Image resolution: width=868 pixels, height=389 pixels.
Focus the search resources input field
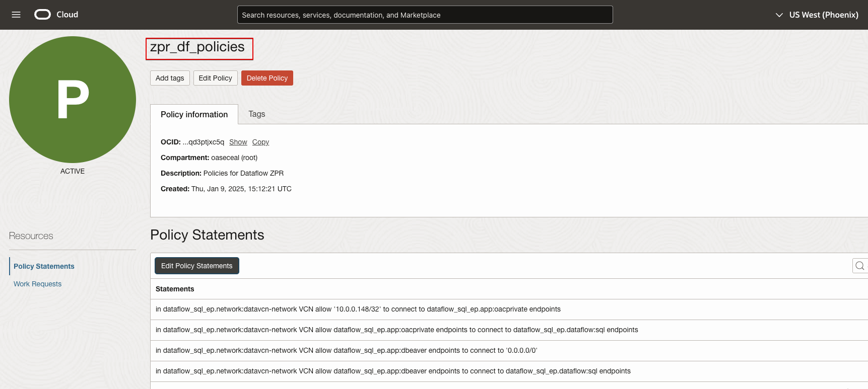coord(425,15)
